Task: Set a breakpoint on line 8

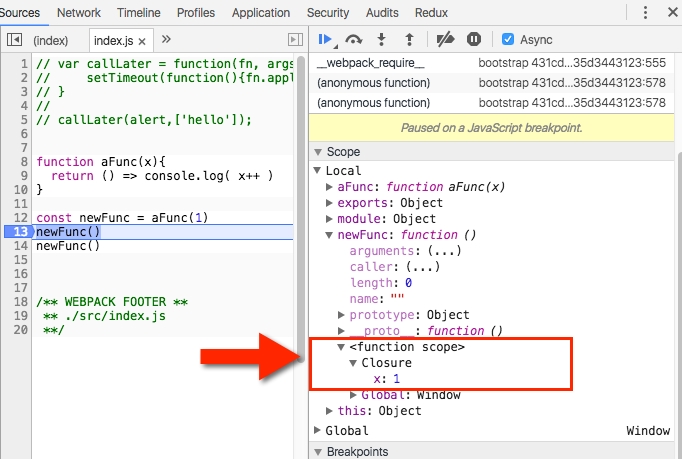Action: [20, 161]
